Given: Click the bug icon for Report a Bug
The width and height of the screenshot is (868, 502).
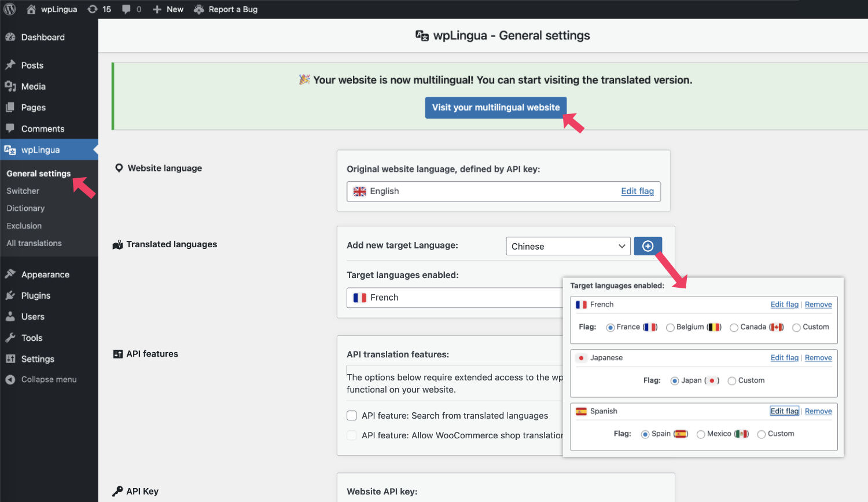Looking at the screenshot, I should [x=199, y=9].
